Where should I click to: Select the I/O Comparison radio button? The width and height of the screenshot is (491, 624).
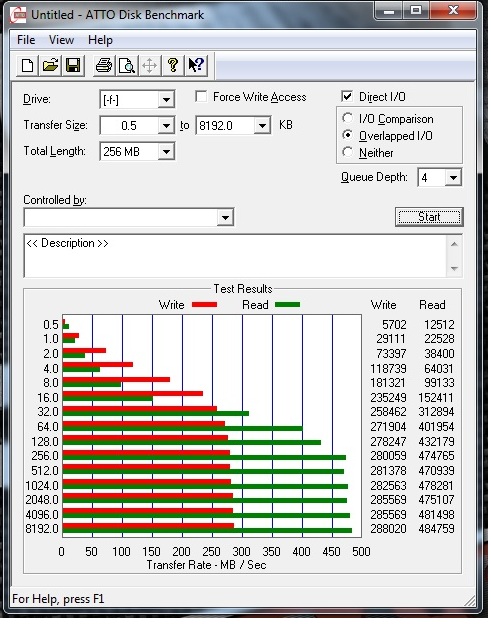(347, 118)
